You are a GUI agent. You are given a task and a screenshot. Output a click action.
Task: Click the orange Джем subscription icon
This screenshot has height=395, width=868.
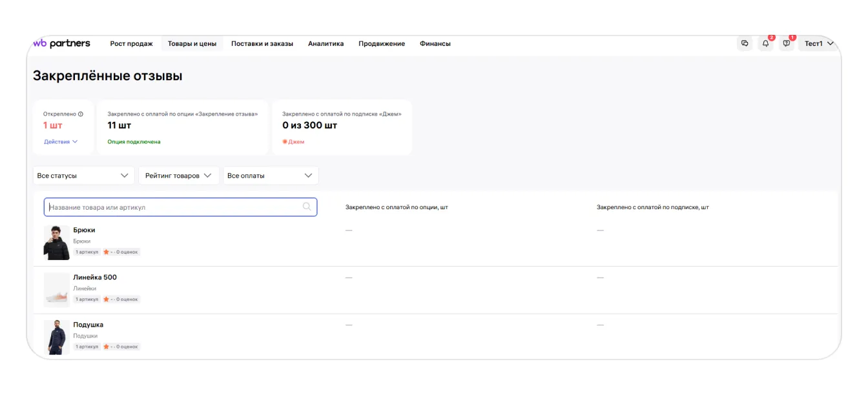[285, 141]
